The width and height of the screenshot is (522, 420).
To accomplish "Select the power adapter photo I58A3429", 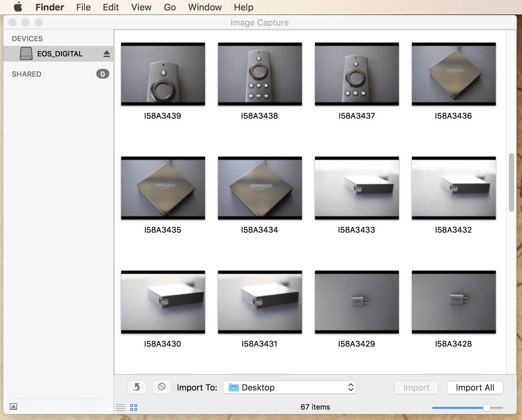I will pyautogui.click(x=357, y=302).
